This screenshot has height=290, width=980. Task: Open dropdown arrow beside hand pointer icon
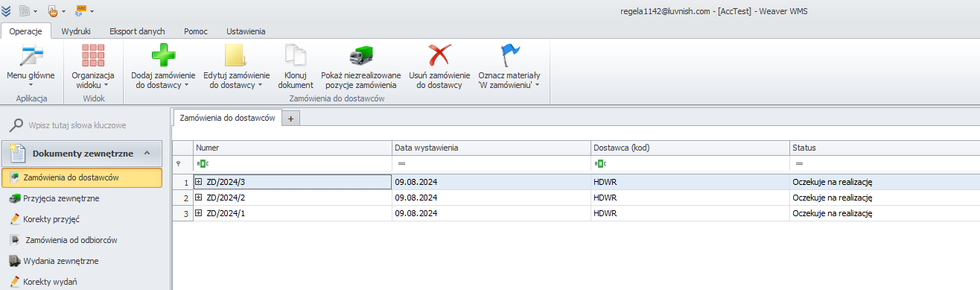(64, 12)
